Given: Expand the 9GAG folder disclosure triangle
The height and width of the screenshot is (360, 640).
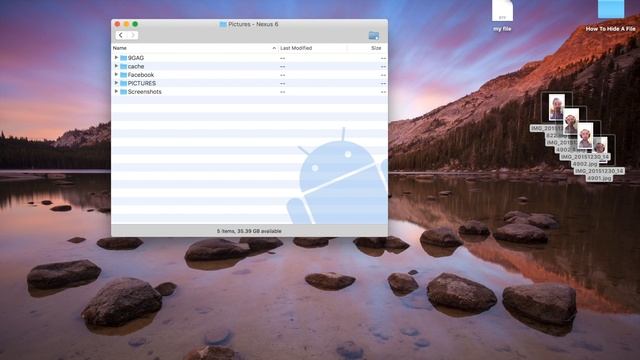Looking at the screenshot, I should (116, 58).
